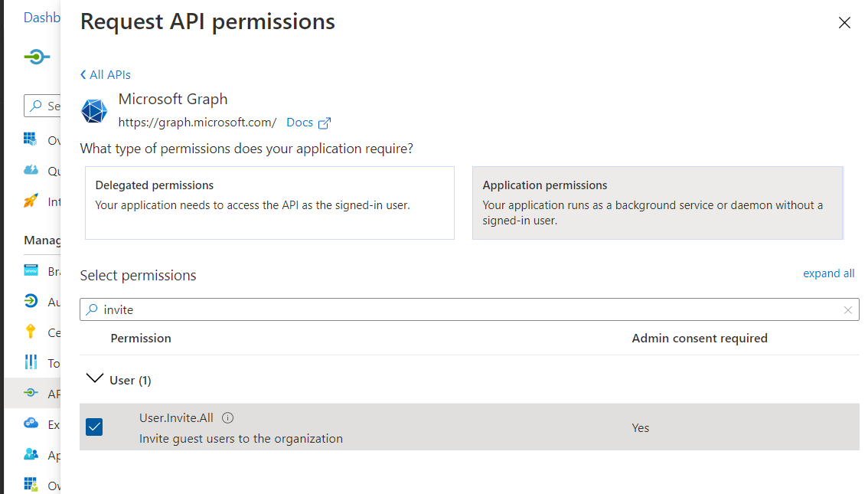The image size is (868, 494).
Task: Close the Request API permissions panel
Action: pyautogui.click(x=844, y=23)
